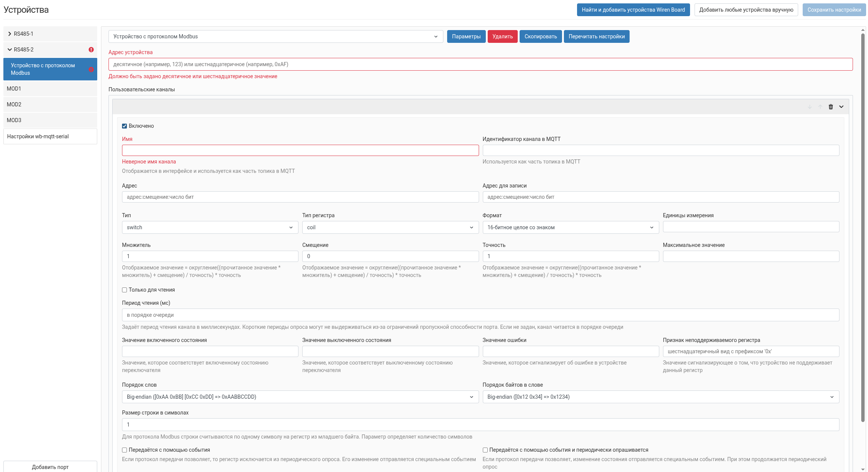Click the Единицы измерения field
The height and width of the screenshot is (472, 868).
751,227
